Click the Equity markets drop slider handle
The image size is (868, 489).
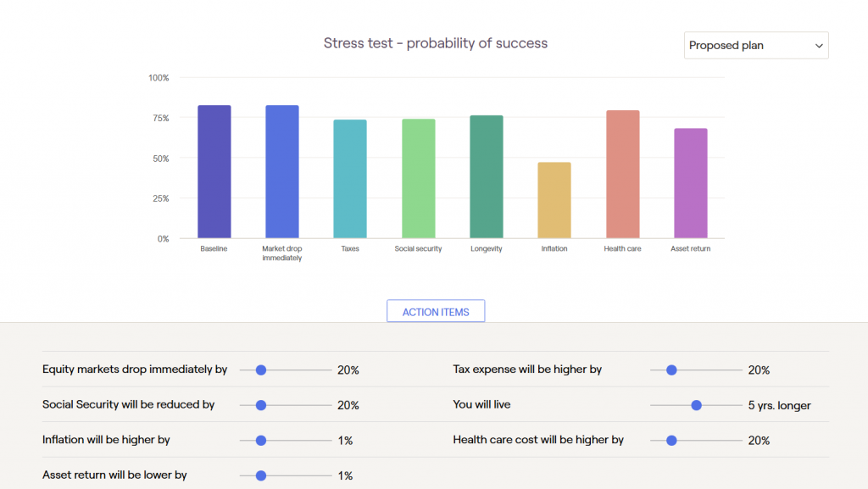[261, 370]
